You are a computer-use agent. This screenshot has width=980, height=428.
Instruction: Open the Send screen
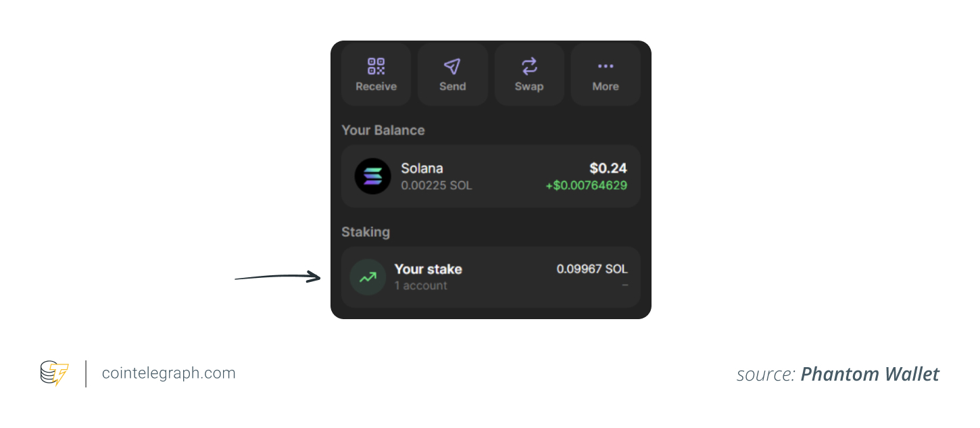click(x=452, y=74)
